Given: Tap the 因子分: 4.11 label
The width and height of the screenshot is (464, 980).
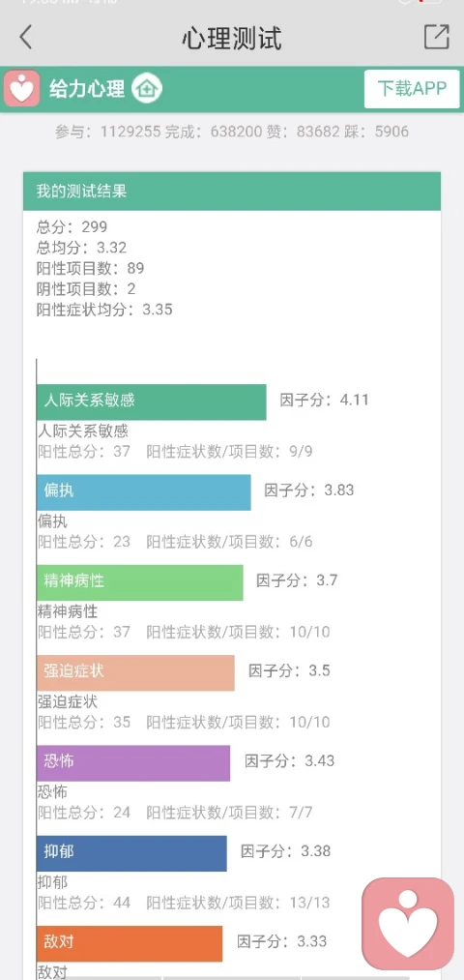Looking at the screenshot, I should (324, 400).
